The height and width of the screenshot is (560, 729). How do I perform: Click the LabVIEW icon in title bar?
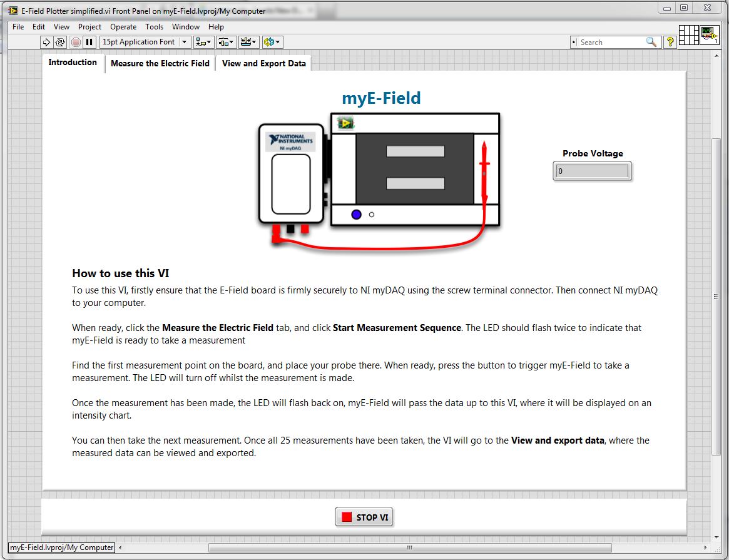[13, 10]
